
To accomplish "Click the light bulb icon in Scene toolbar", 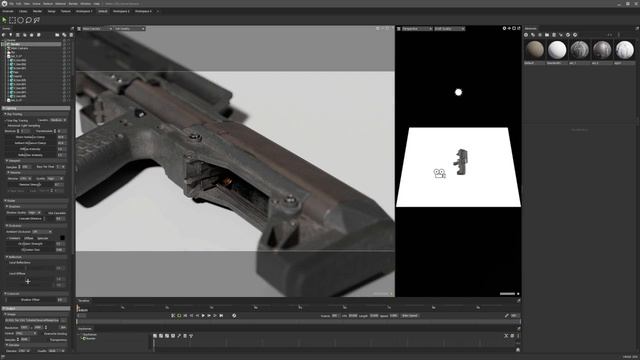I will point(11,35).
